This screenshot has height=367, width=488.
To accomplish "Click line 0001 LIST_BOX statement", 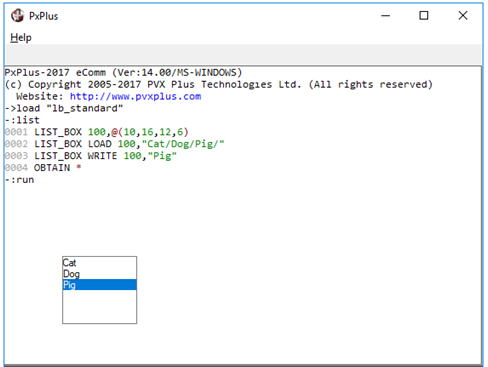I will tap(97, 132).
